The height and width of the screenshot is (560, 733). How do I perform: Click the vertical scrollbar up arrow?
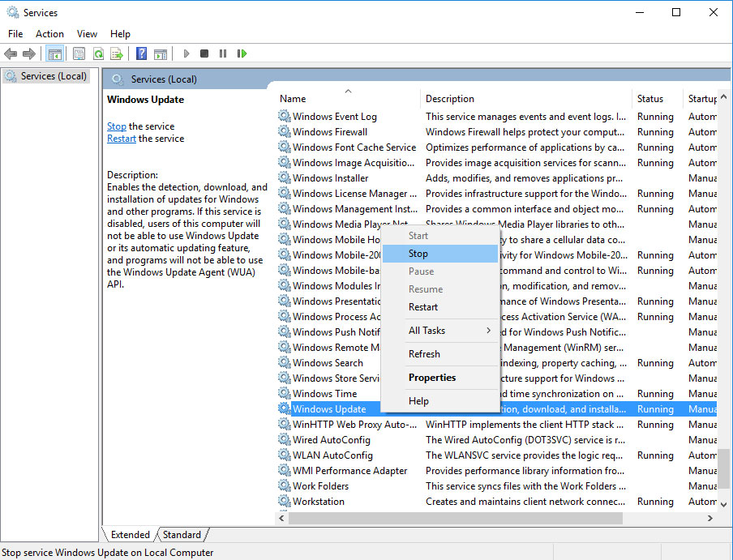point(723,96)
